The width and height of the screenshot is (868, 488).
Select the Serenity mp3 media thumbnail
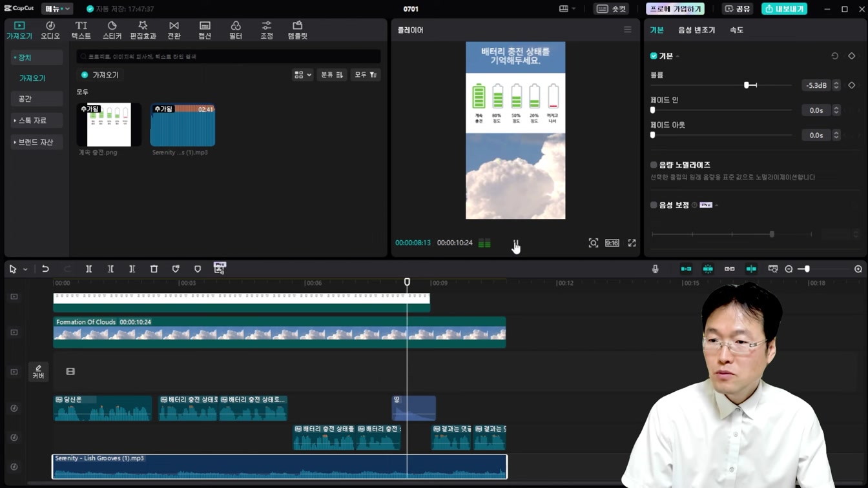(x=183, y=125)
